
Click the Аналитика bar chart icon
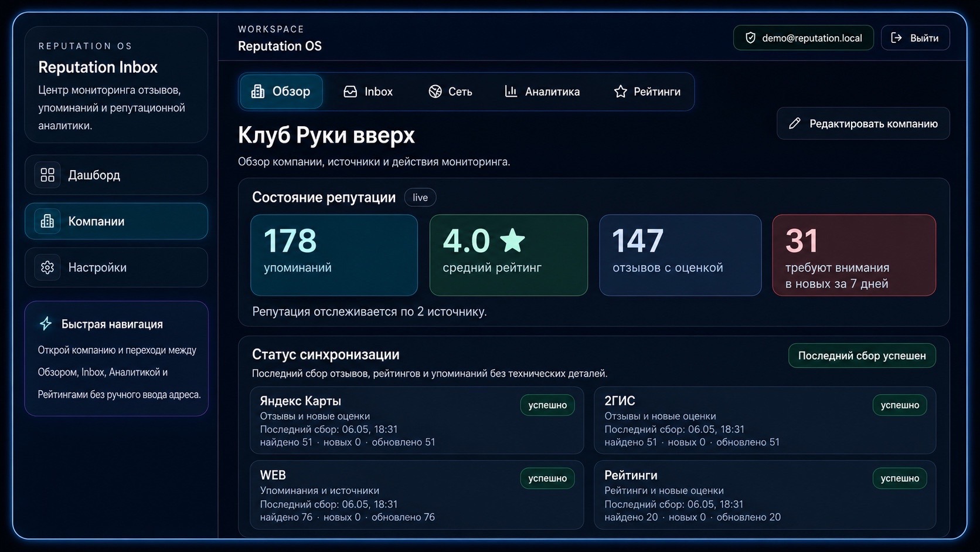pos(511,92)
